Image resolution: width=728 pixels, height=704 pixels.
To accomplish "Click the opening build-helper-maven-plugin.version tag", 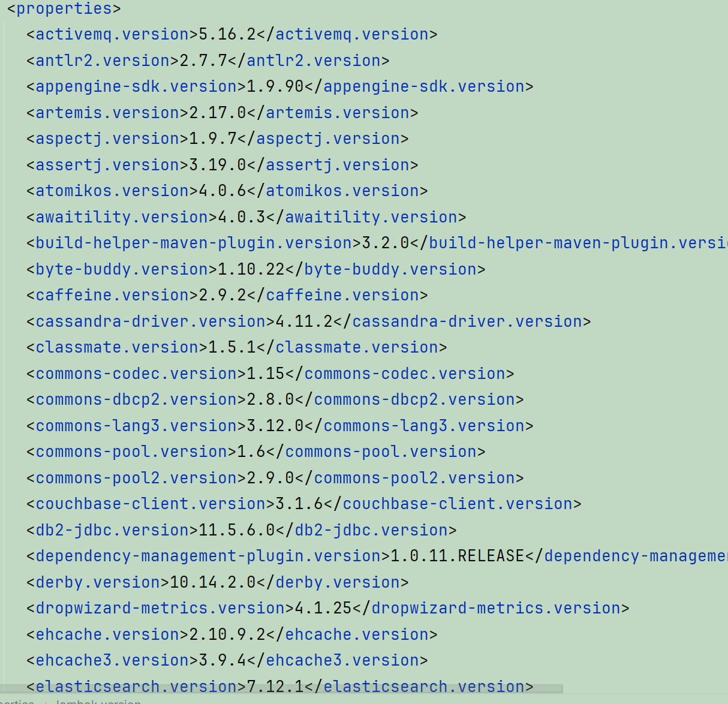I will pyautogui.click(x=194, y=243).
